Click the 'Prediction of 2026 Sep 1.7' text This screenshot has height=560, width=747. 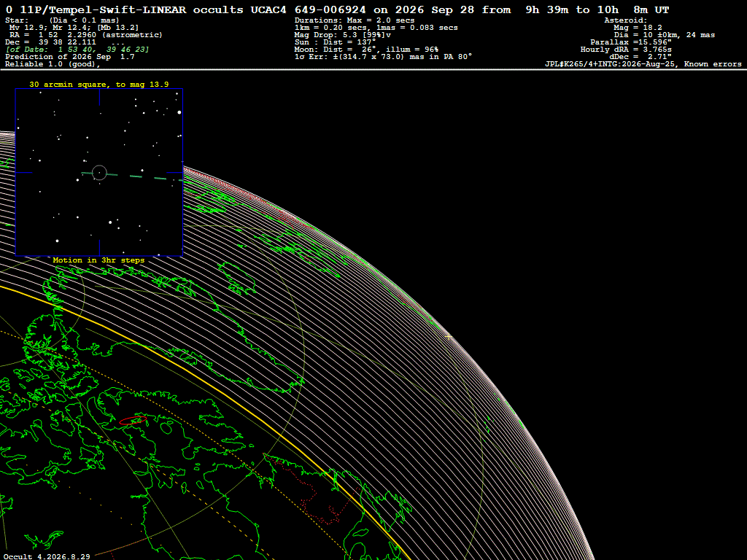click(69, 57)
